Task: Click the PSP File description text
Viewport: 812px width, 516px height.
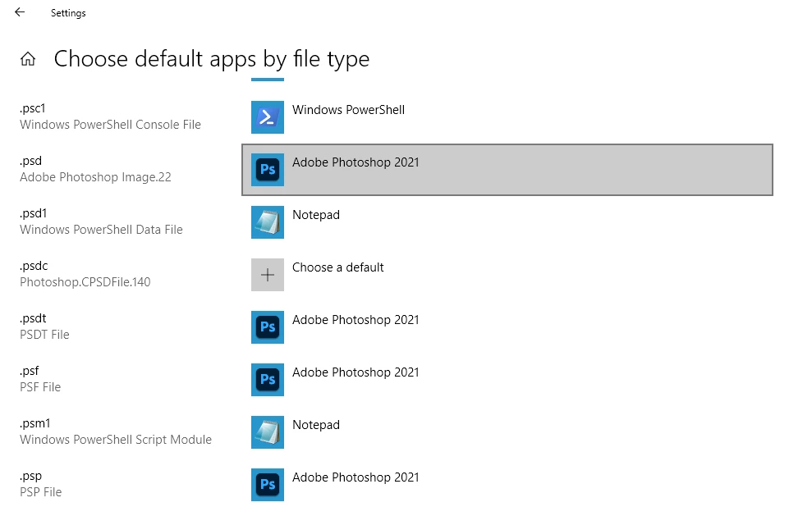Action: coord(40,492)
